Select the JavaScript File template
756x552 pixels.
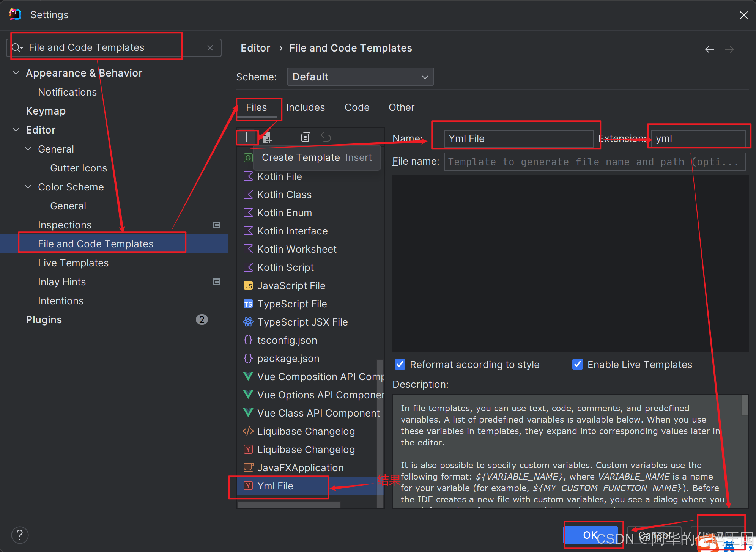point(291,286)
